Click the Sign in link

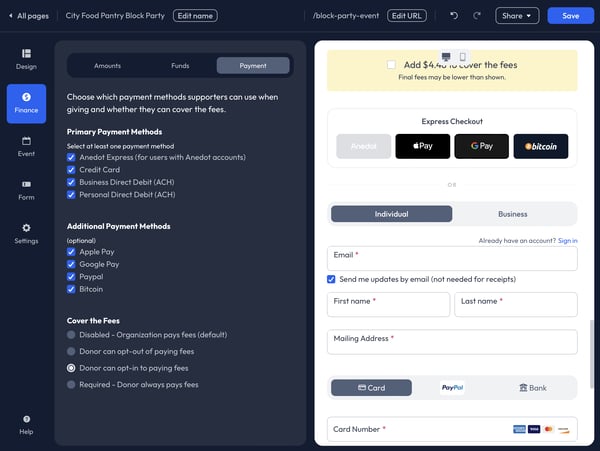(x=567, y=241)
